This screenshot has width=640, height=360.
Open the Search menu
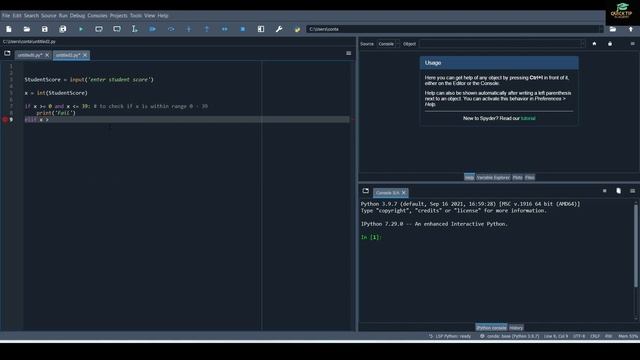[31, 16]
